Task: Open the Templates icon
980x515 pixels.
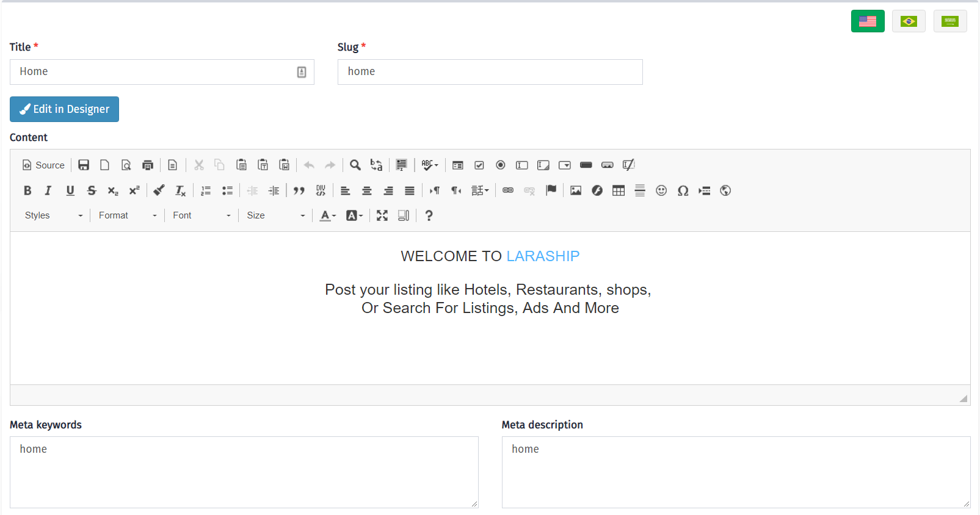Action: pyautogui.click(x=173, y=165)
